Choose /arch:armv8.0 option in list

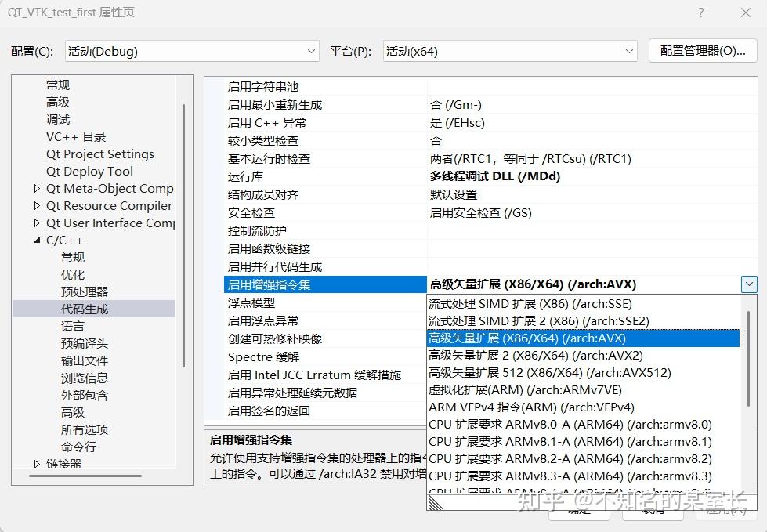coord(584,425)
